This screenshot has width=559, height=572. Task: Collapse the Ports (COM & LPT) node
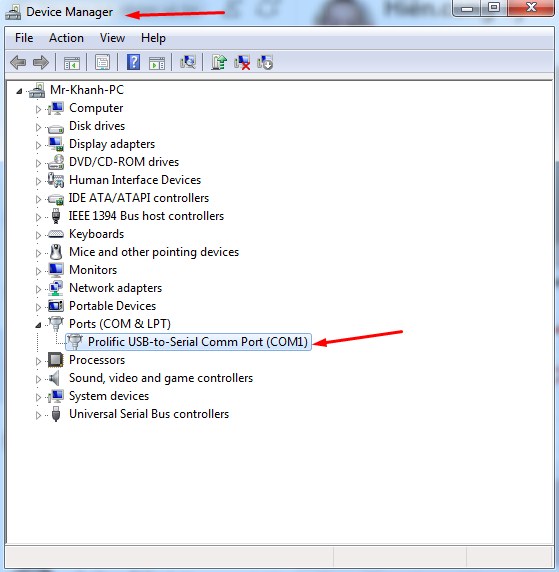38,325
